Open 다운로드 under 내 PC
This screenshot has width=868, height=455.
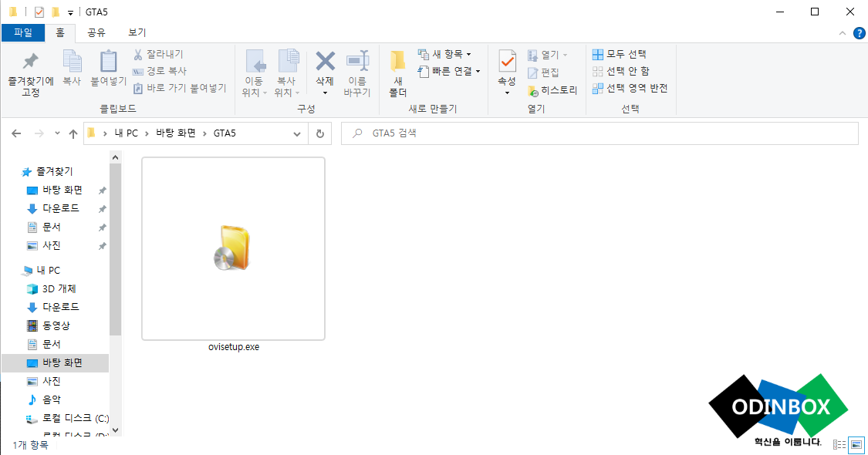(60, 307)
